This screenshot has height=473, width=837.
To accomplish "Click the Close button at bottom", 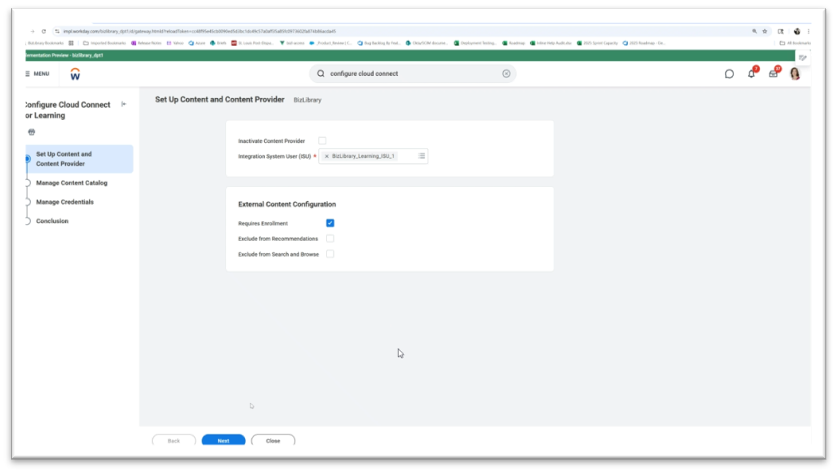I will coord(273,440).
